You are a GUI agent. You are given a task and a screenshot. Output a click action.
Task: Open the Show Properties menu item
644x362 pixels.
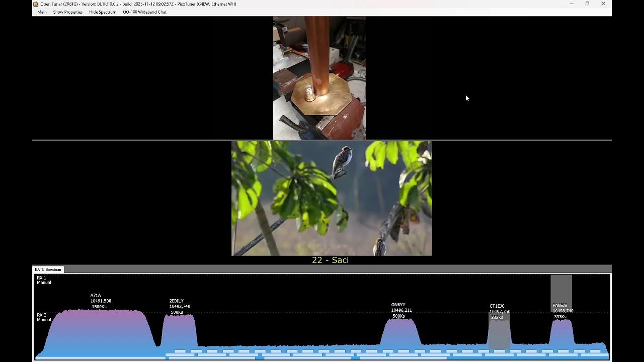(x=68, y=12)
